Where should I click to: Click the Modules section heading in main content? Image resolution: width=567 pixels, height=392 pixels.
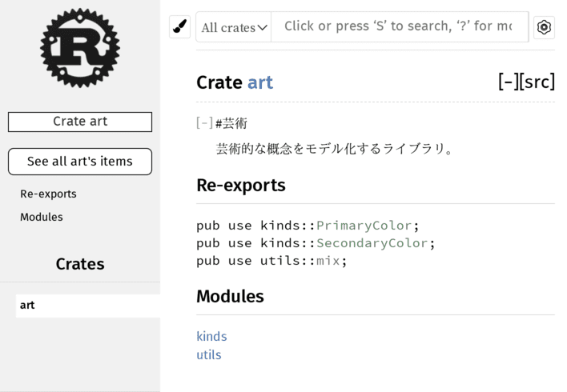230,296
